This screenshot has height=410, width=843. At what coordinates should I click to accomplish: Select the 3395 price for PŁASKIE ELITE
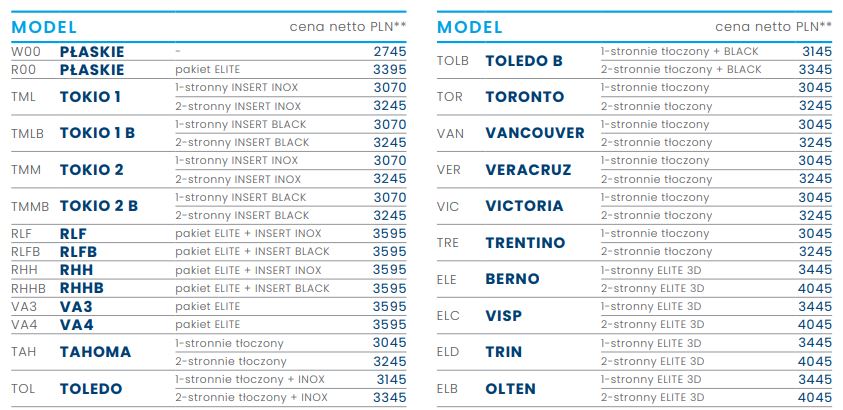[x=389, y=70]
